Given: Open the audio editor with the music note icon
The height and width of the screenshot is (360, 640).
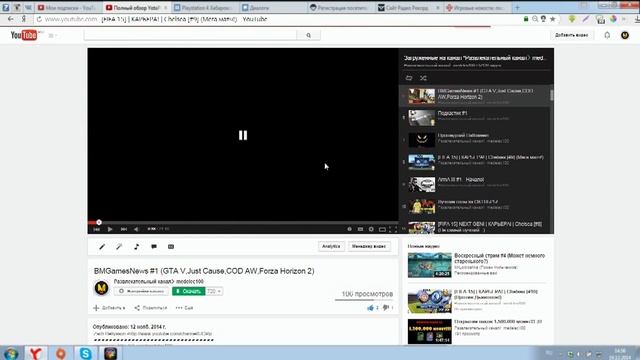Looking at the screenshot, I should point(136,247).
